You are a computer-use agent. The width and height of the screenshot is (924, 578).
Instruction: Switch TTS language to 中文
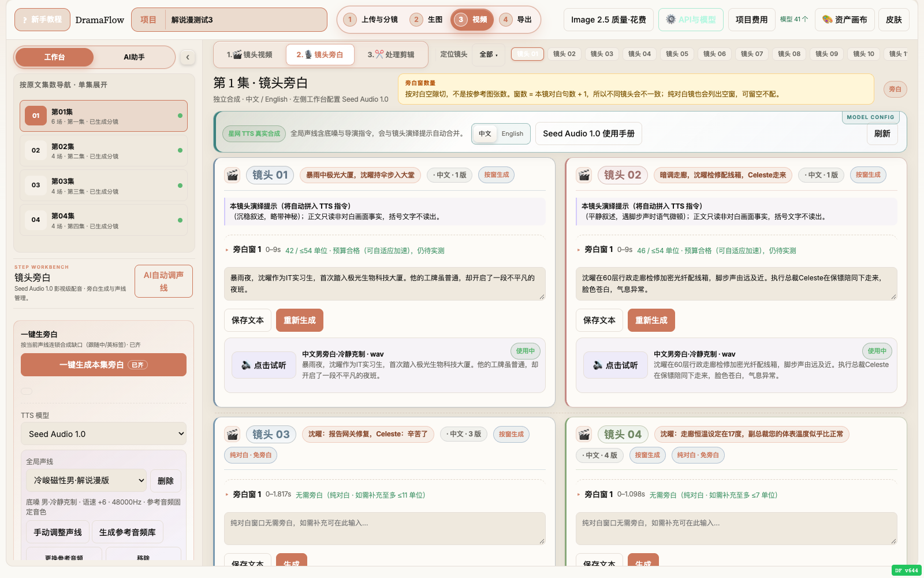(x=485, y=134)
